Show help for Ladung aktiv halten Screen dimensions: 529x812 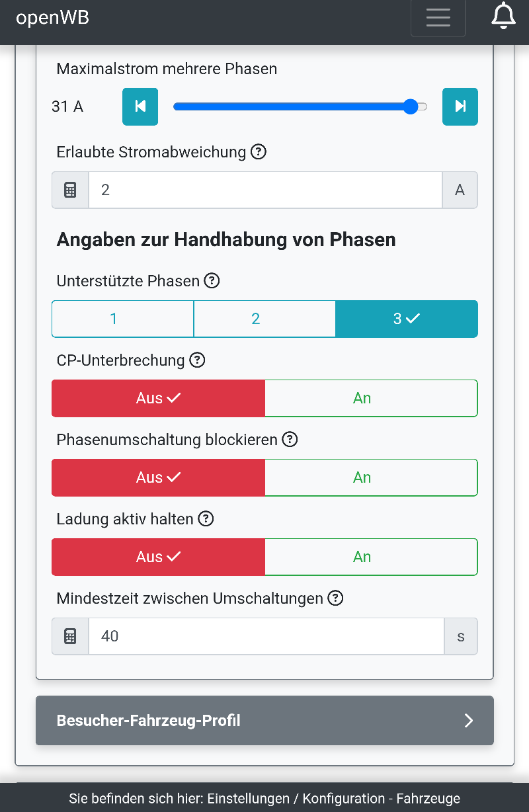206,519
